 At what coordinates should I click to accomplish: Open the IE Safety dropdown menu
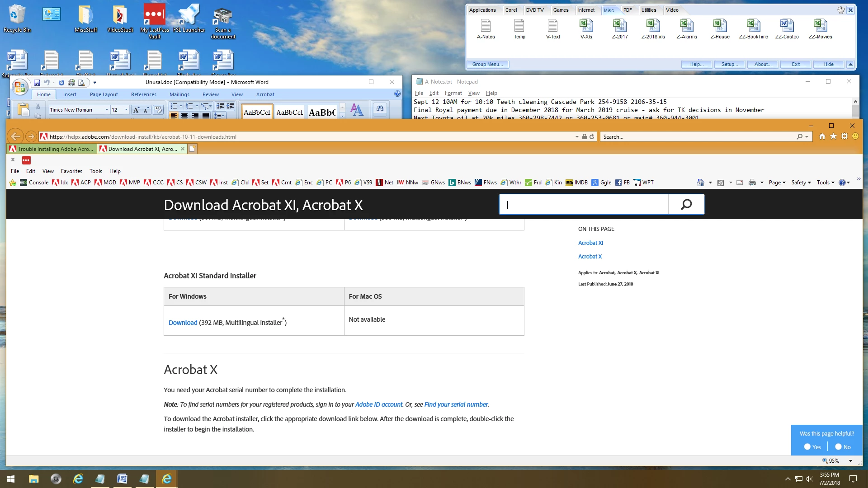click(801, 183)
